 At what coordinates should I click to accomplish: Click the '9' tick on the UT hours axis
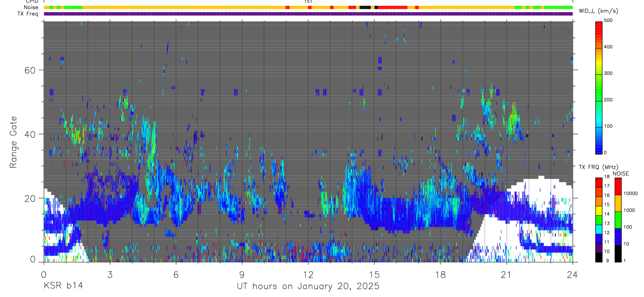click(x=242, y=274)
